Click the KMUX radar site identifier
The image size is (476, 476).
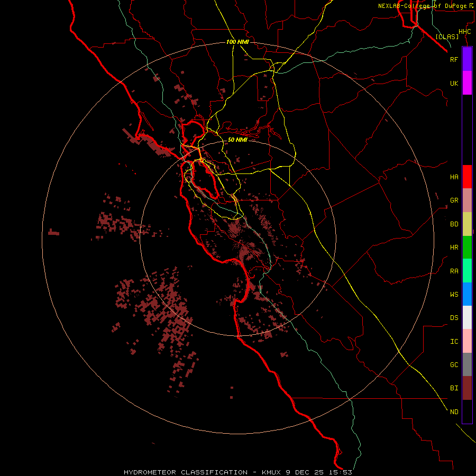pyautogui.click(x=271, y=472)
